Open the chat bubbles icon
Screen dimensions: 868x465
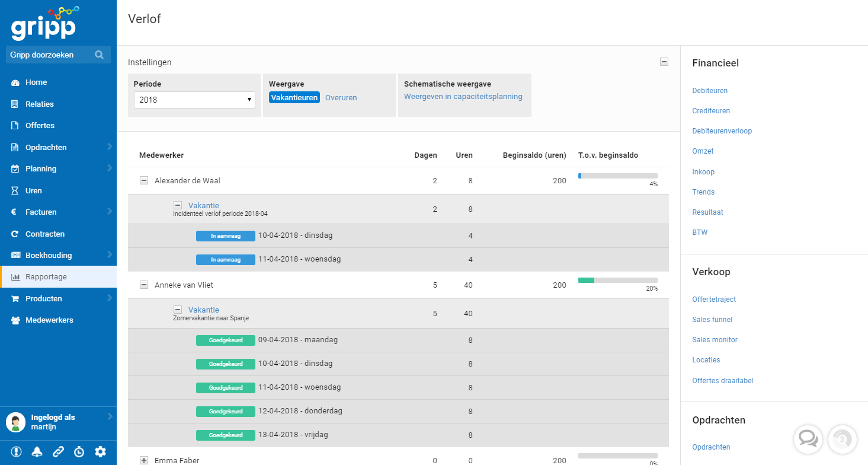pos(807,439)
